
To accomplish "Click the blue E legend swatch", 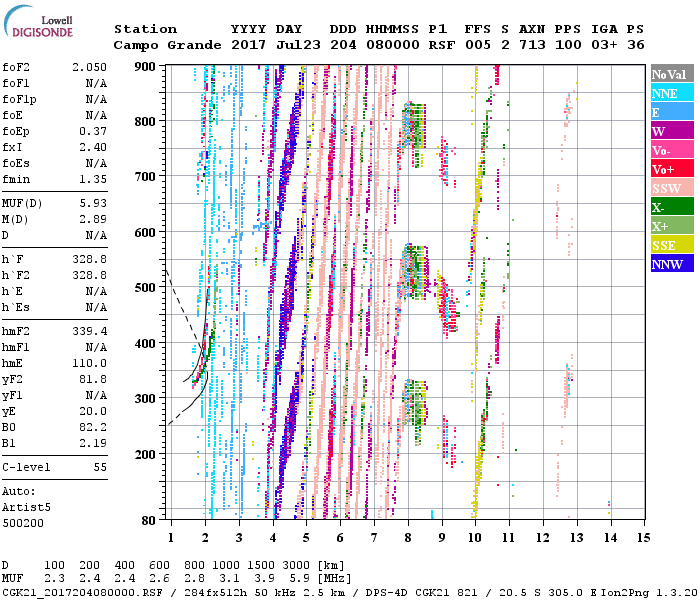I will click(671, 113).
